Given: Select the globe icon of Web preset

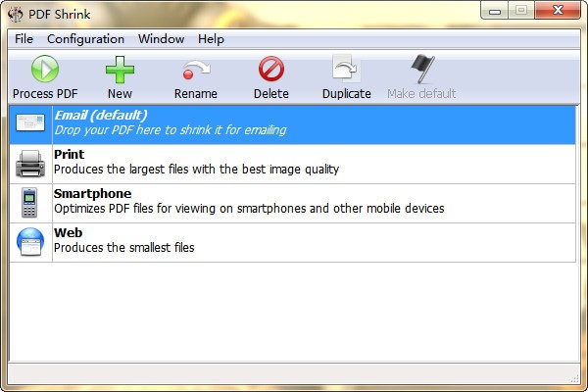Looking at the screenshot, I should 30,242.
